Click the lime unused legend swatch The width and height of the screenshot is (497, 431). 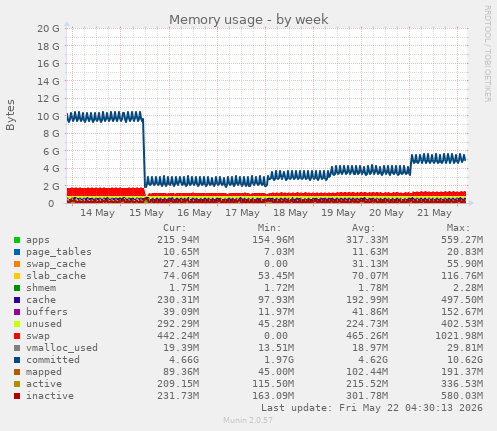coord(17,324)
